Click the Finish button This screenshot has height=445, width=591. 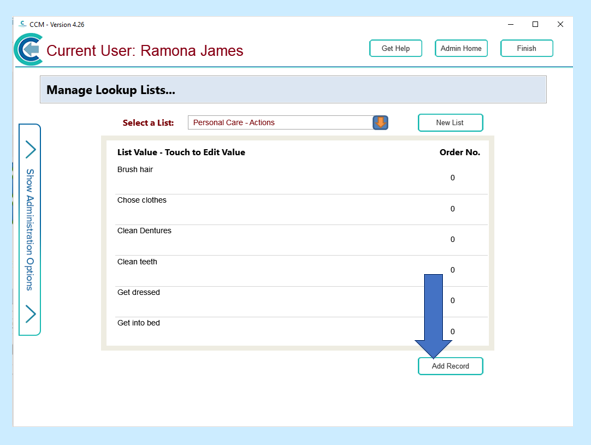click(x=527, y=48)
